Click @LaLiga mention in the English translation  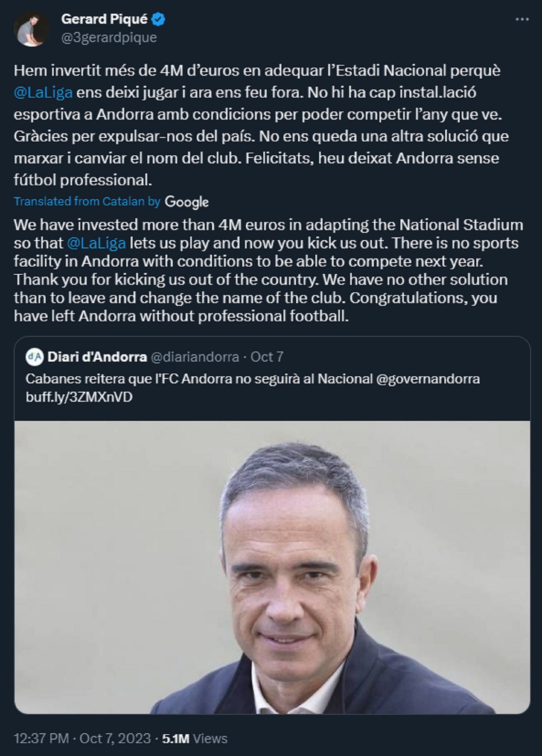[96, 243]
